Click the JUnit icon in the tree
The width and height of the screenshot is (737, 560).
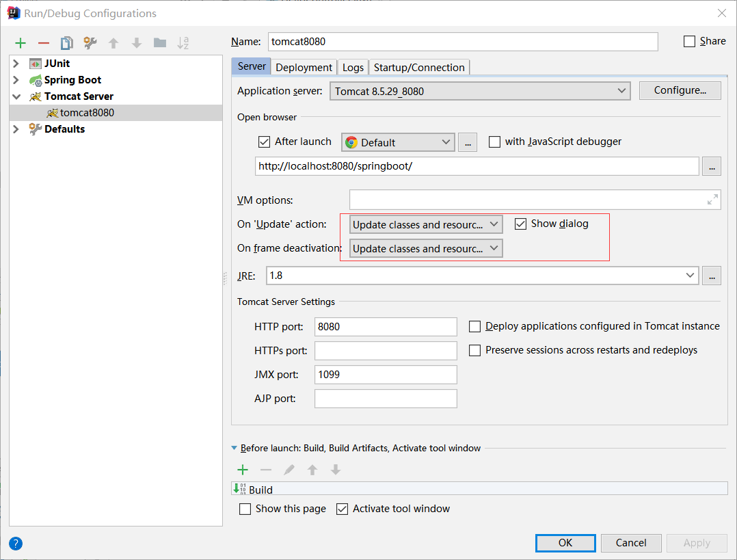coord(36,64)
